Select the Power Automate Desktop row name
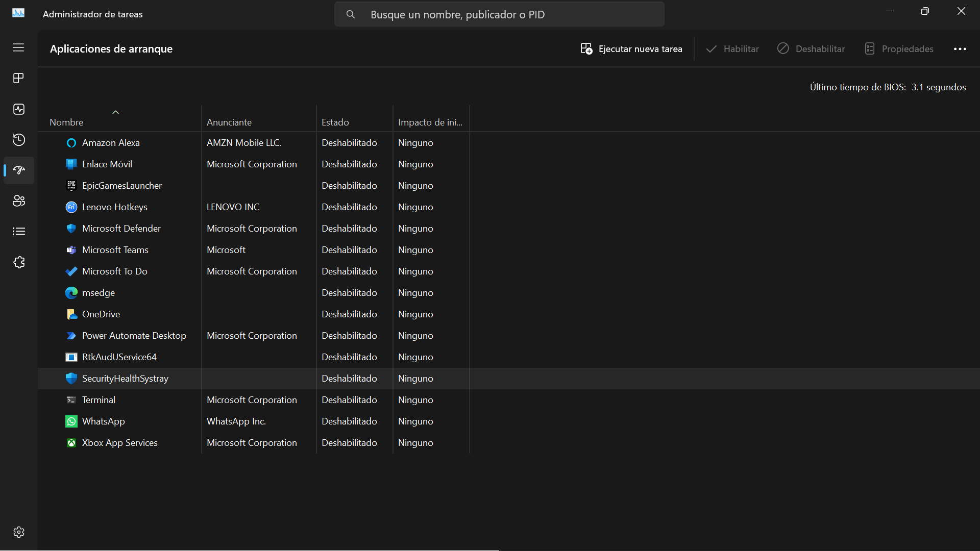Viewport: 980px width, 551px height. pos(134,336)
